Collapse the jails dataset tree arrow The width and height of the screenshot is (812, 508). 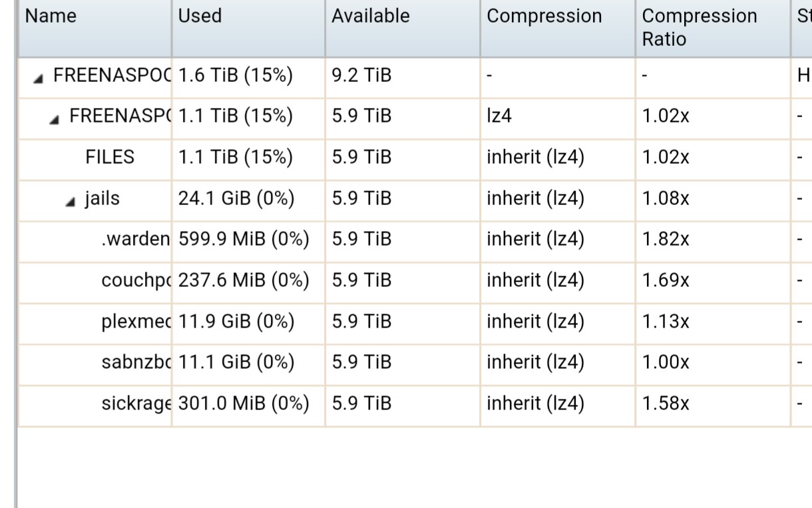point(72,201)
